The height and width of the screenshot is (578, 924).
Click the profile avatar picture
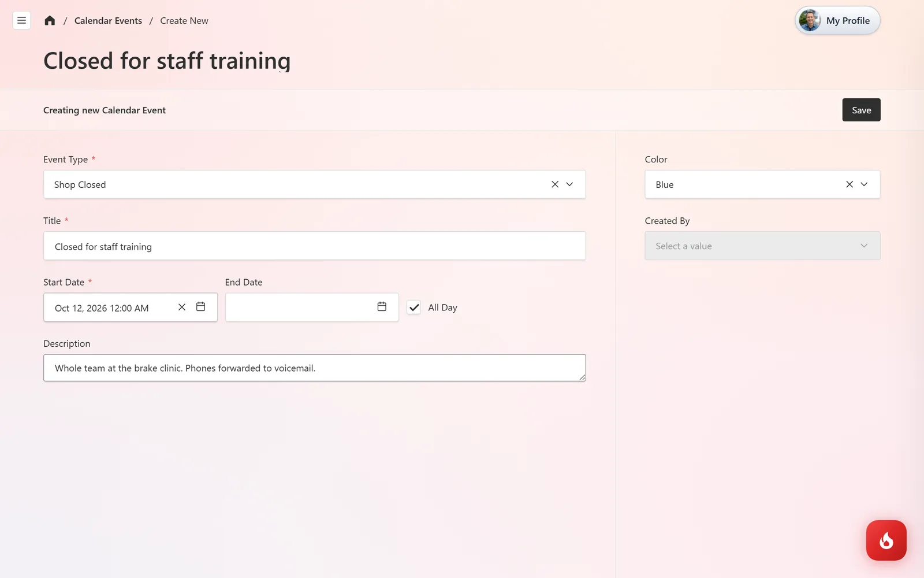pos(810,20)
